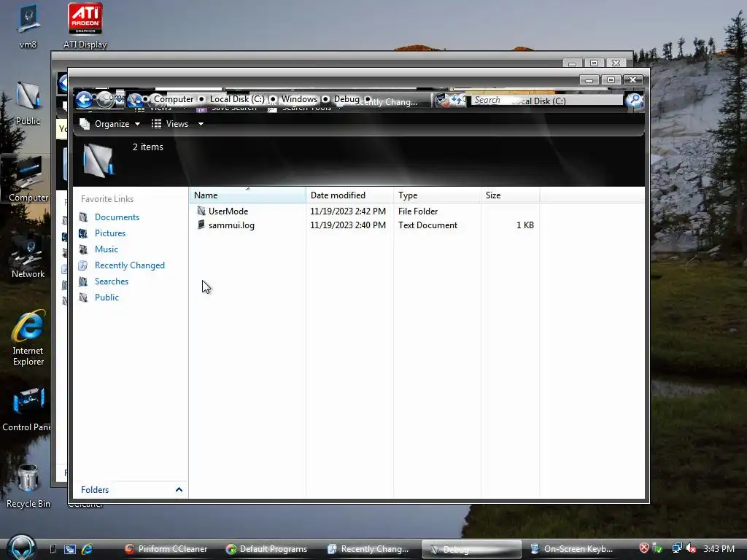Navigate to Computer in the address bar
The image size is (747, 560).
pos(174,99)
